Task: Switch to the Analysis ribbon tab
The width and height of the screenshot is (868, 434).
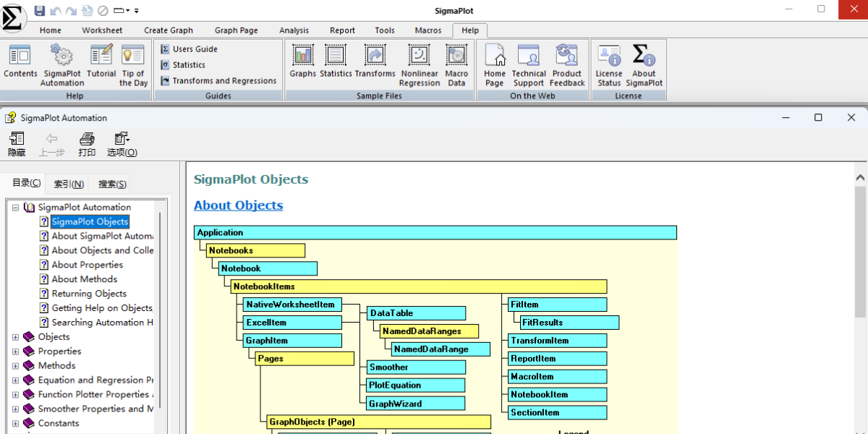Action: 294,30
